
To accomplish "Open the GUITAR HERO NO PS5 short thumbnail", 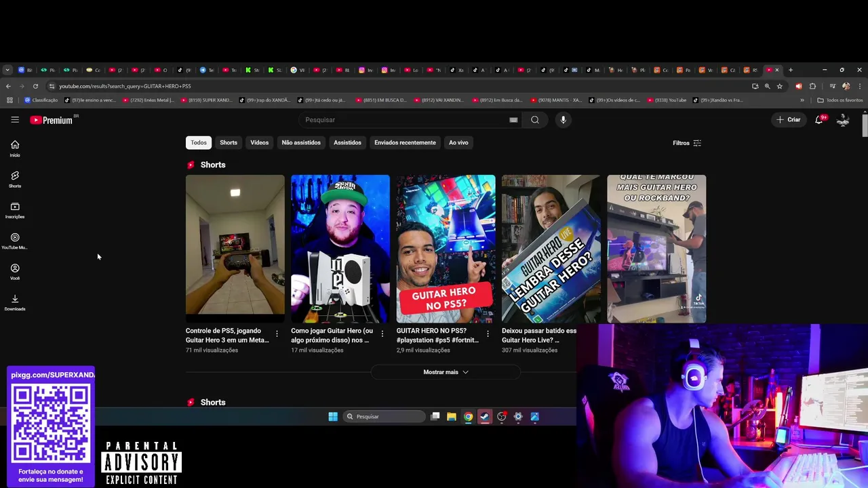I will (446, 249).
